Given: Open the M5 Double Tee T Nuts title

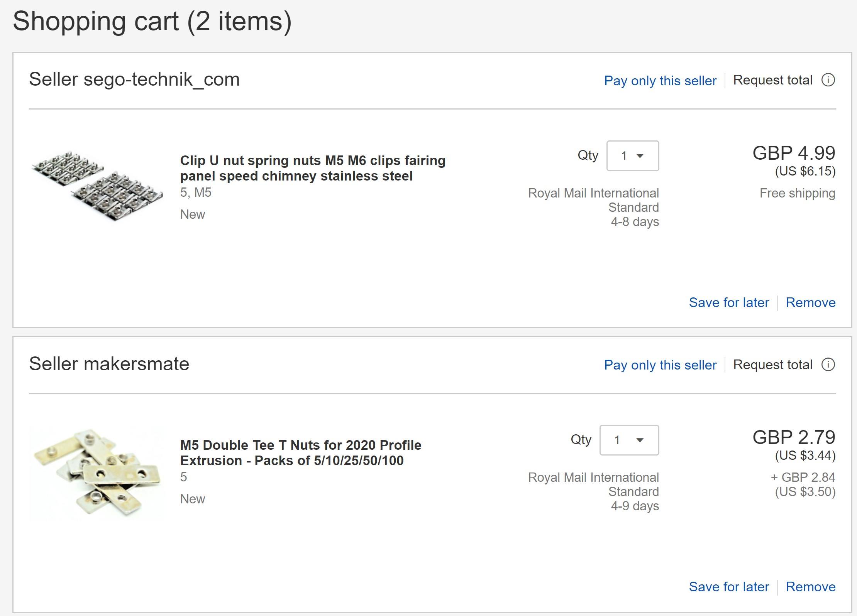Looking at the screenshot, I should [x=300, y=453].
